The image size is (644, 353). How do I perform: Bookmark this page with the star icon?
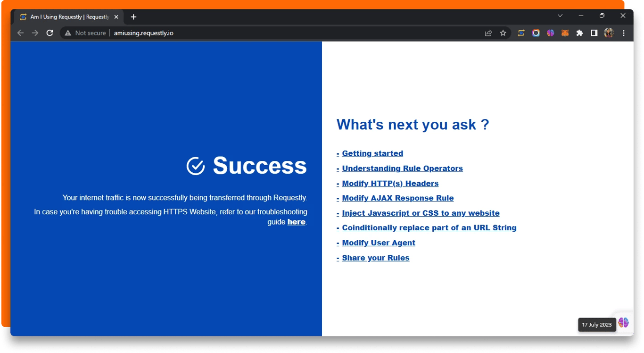pyautogui.click(x=503, y=33)
